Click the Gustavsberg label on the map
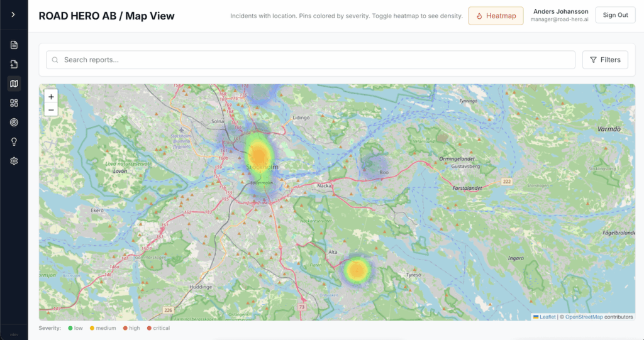The height and width of the screenshot is (340, 644). pyautogui.click(x=465, y=167)
